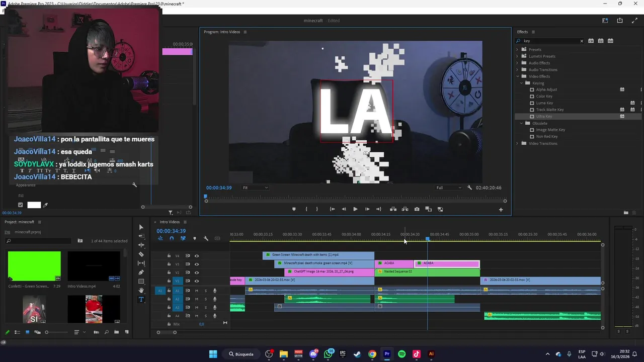Toggle the Fill checkbox in Appearance

point(21,205)
